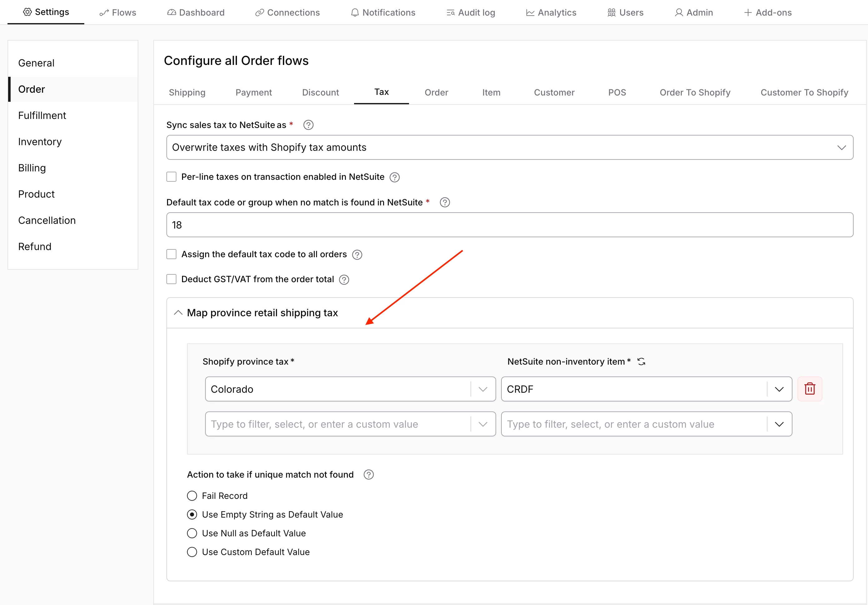Screen dimensions: 868x605
Task: Open Sync sales tax to NetSuite dropdown
Action: [509, 147]
